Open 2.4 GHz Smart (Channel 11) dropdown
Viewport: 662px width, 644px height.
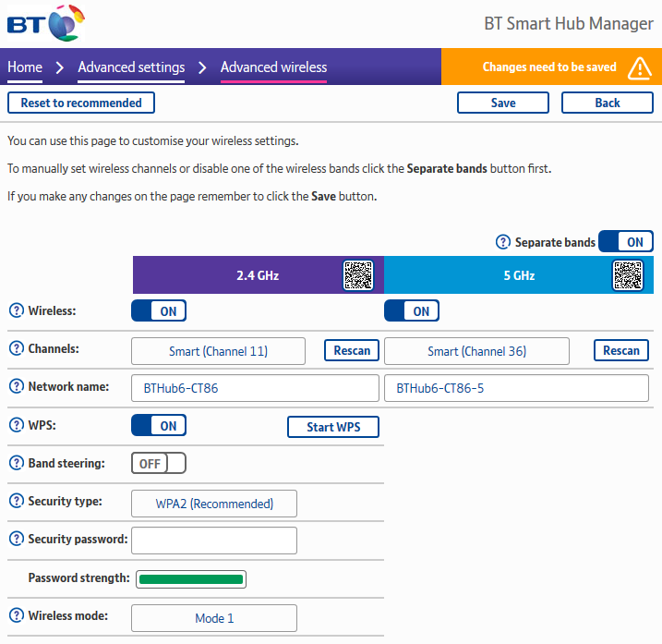point(218,351)
